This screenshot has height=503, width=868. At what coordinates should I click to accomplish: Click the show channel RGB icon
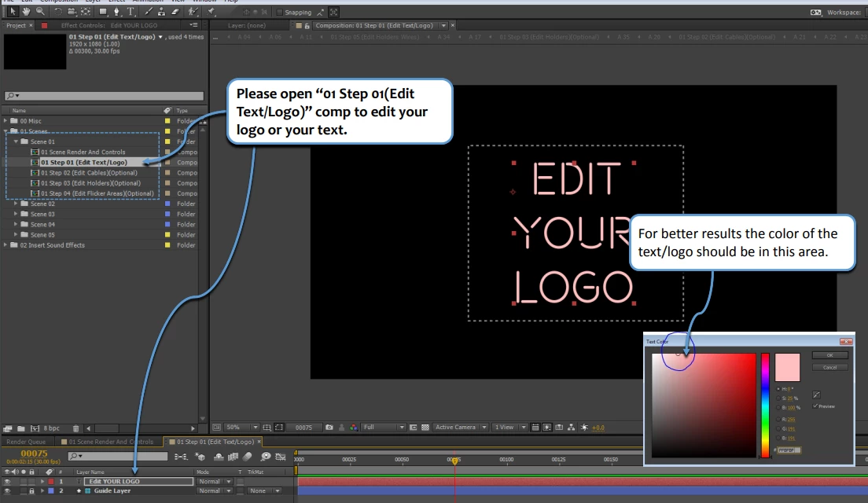click(x=353, y=428)
